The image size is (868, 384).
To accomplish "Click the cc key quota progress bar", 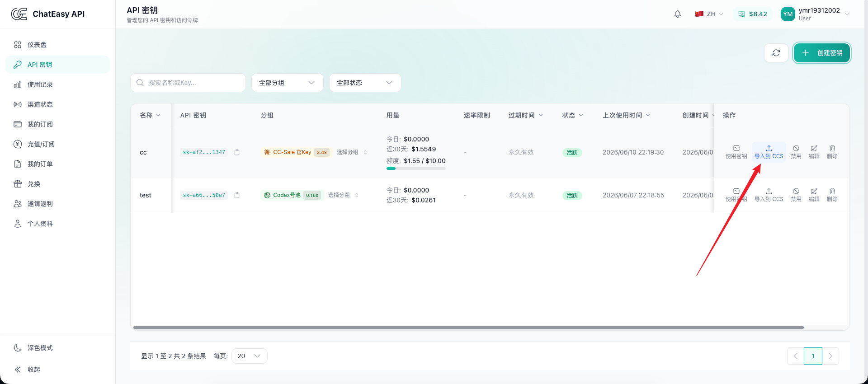I will click(416, 169).
